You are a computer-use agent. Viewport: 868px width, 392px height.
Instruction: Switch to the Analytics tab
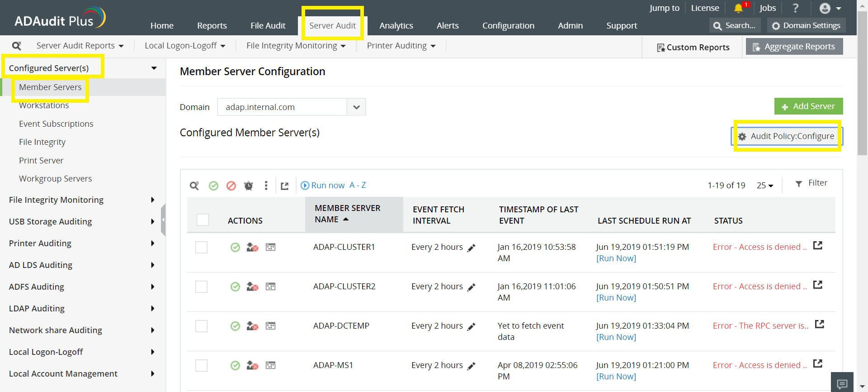(396, 26)
